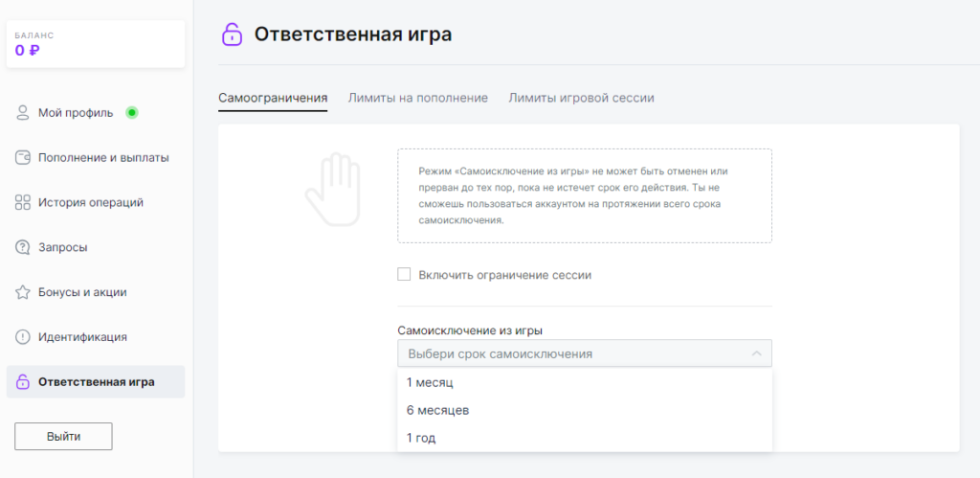The image size is (980, 478).
Task: Click the four-squares operations history icon
Action: pos(23,203)
